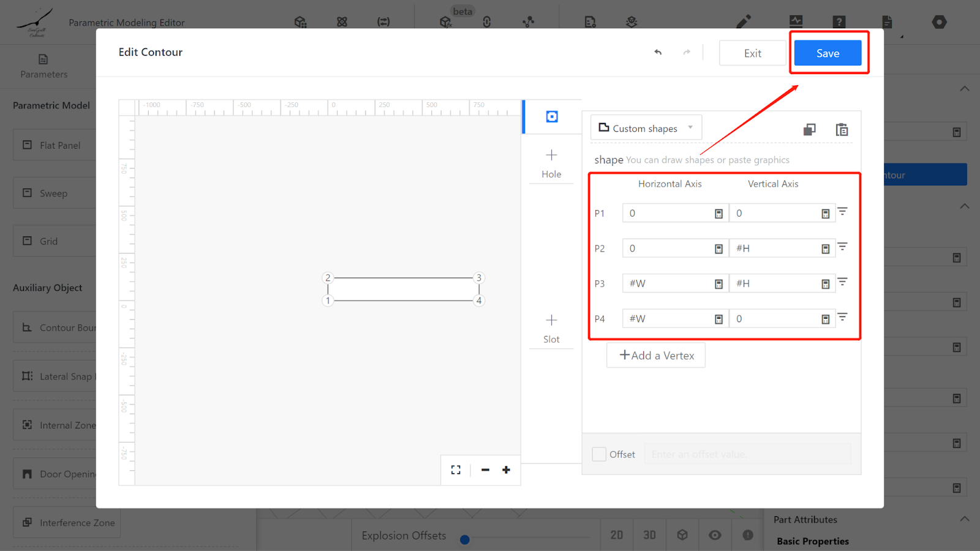
Task: Copy the shape using the copy icon
Action: click(x=809, y=129)
